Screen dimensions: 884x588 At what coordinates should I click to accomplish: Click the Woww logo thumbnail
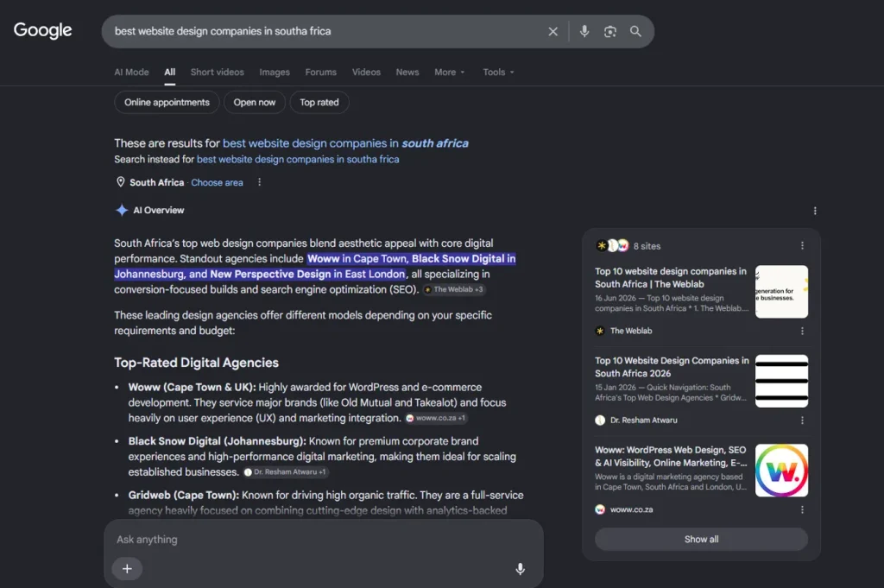[x=781, y=471]
